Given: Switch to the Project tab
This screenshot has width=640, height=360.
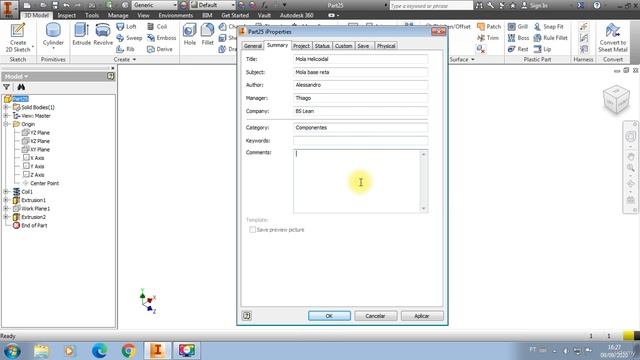Looking at the screenshot, I should tap(301, 46).
